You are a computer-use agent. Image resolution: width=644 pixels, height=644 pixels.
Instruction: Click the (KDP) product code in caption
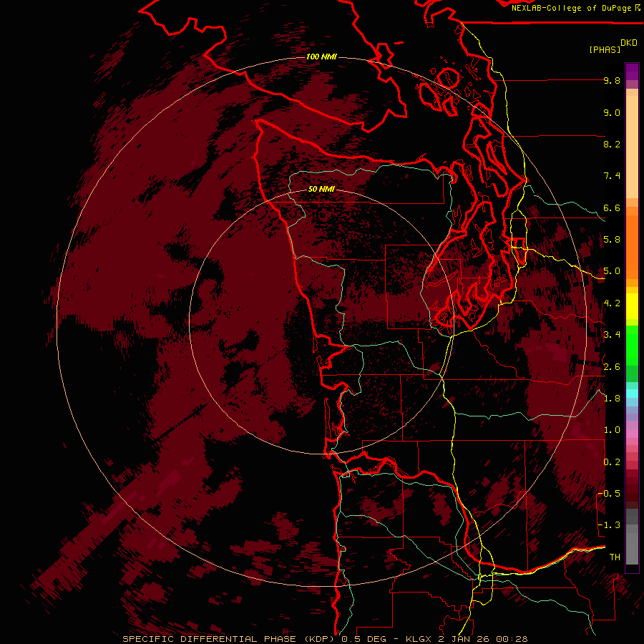[x=318, y=639]
